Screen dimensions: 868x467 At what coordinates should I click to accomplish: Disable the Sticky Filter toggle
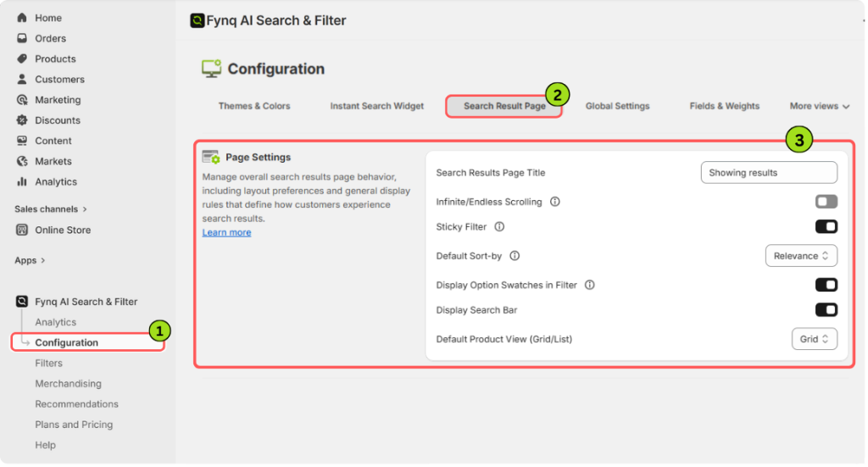[826, 226]
